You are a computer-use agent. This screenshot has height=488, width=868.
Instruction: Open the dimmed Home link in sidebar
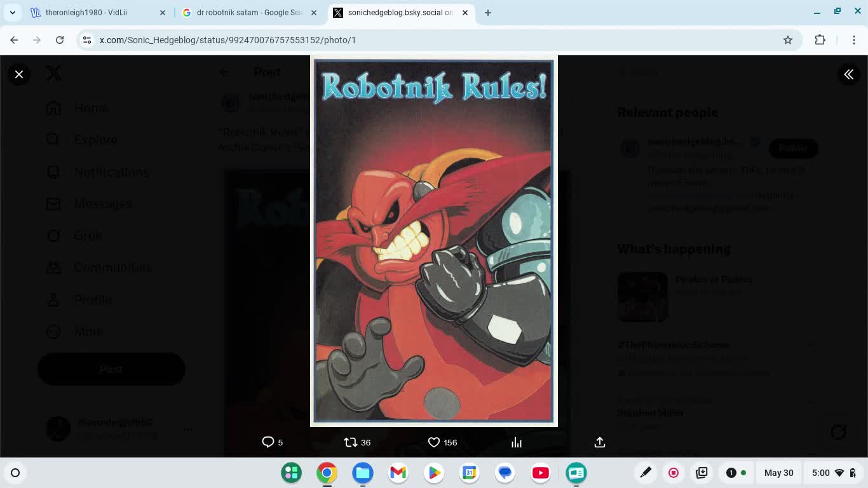[x=78, y=108]
